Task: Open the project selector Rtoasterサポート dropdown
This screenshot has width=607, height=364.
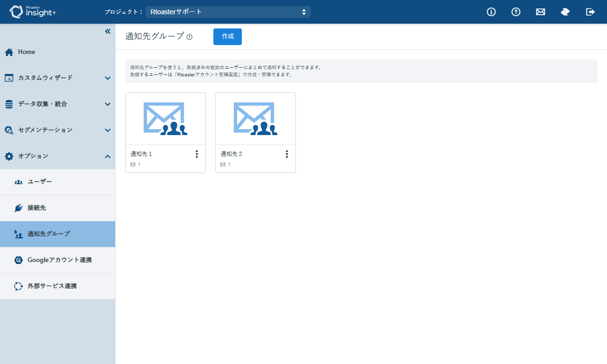Action: 228,12
